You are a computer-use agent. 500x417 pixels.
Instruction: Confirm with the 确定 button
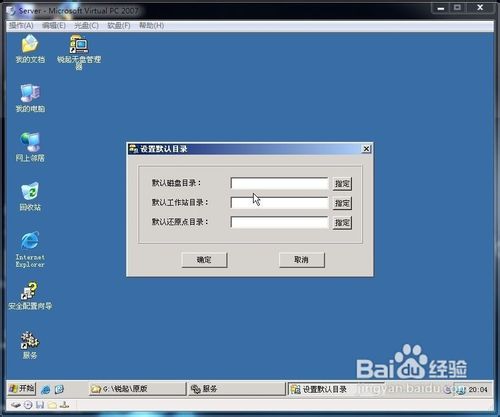coord(204,260)
